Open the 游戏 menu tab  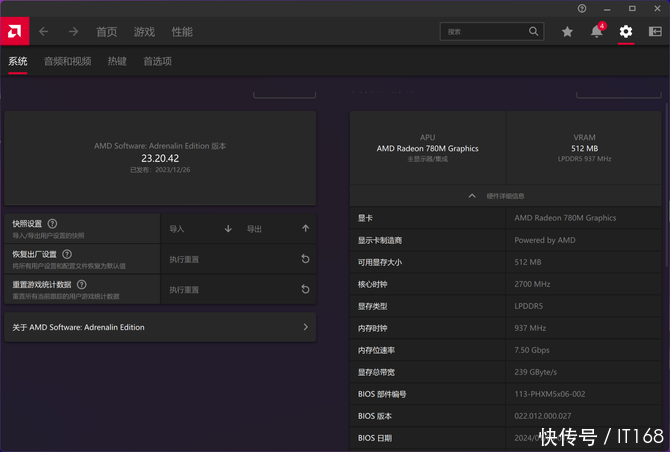click(x=144, y=32)
